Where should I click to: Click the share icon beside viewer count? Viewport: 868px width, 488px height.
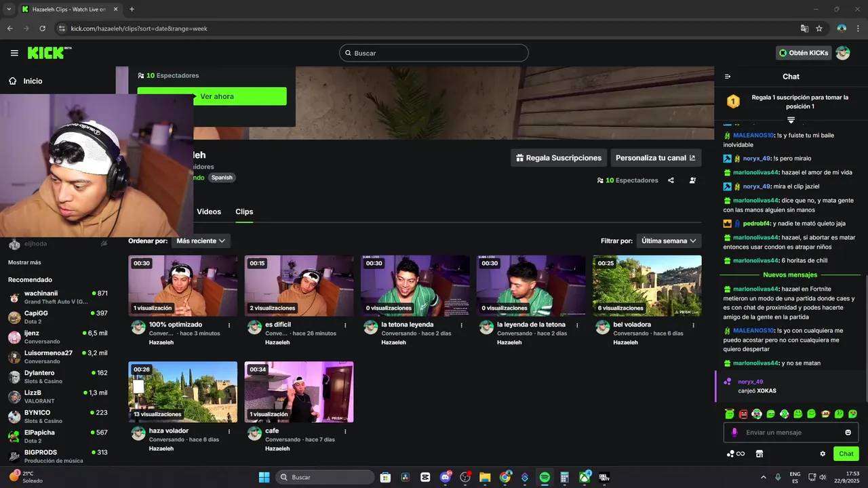click(x=671, y=180)
